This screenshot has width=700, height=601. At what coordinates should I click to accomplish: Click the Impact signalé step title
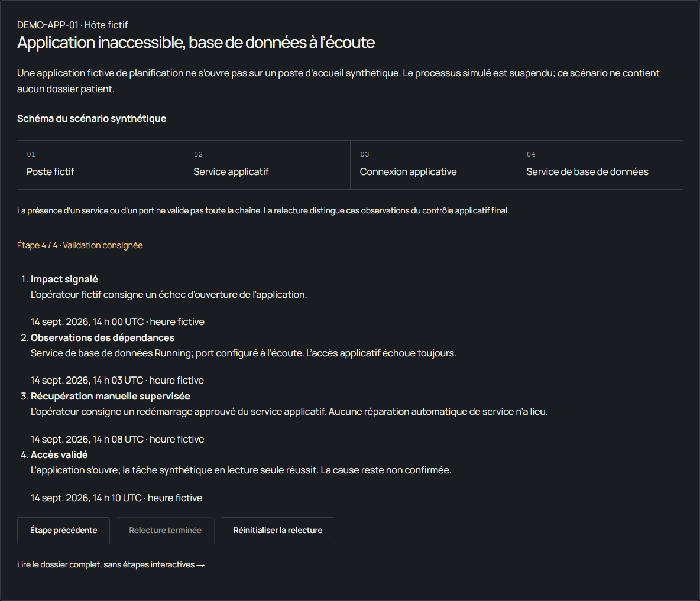pos(64,280)
